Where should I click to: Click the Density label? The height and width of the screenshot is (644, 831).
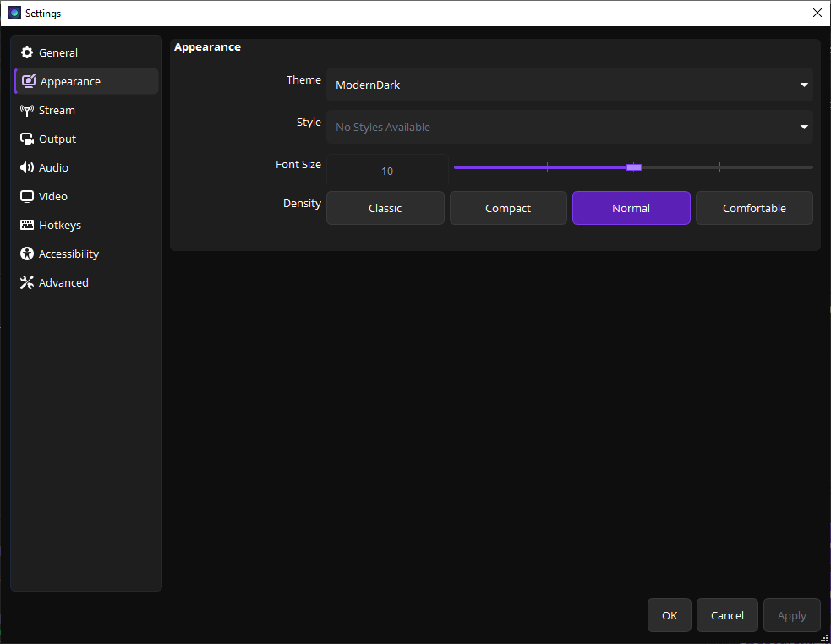point(302,204)
